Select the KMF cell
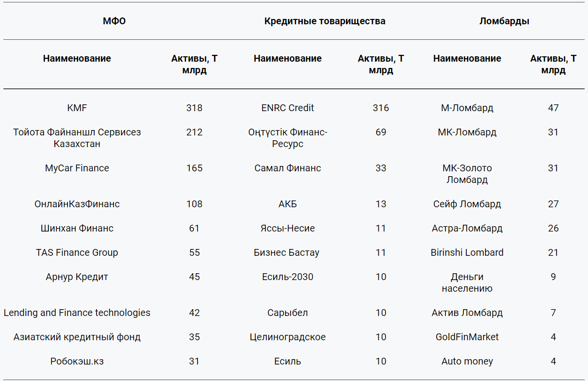Image resolution: width=588 pixels, height=381 pixels. coord(77,108)
